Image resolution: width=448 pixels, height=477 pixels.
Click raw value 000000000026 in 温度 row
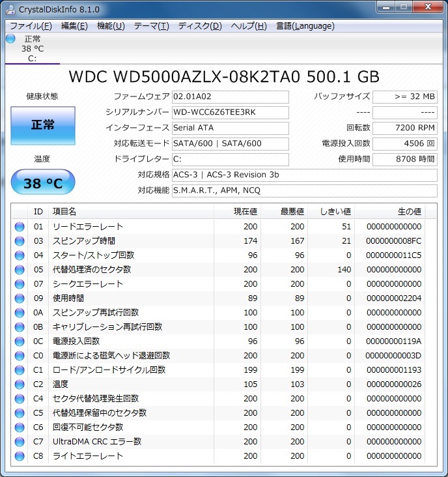(x=394, y=384)
